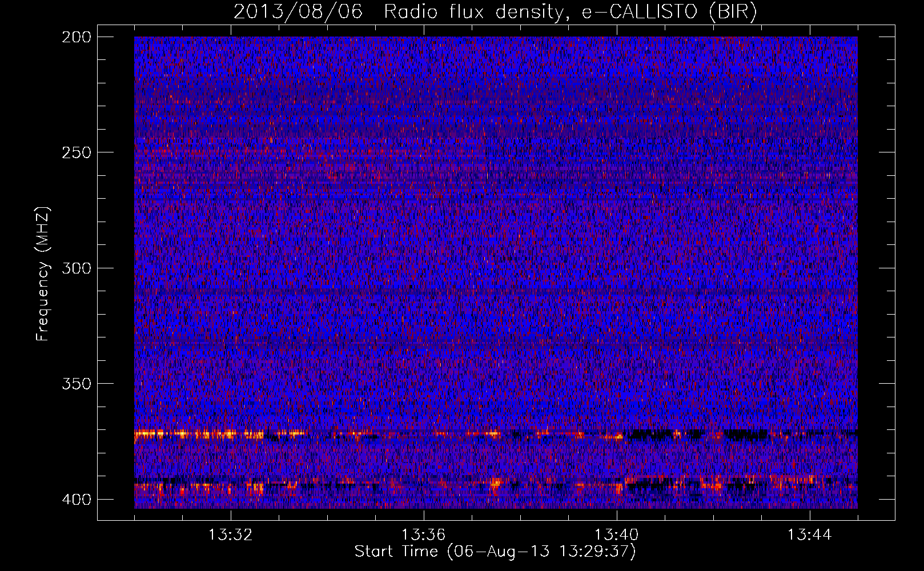Viewport: 924px width, 571px height.
Task: Click the 200 frequency tick label
Action: (76, 37)
